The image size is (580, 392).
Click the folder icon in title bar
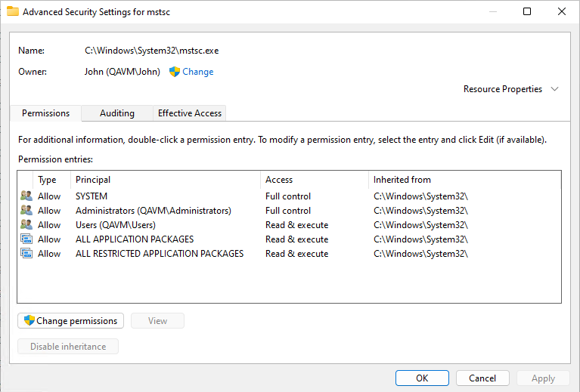point(13,12)
